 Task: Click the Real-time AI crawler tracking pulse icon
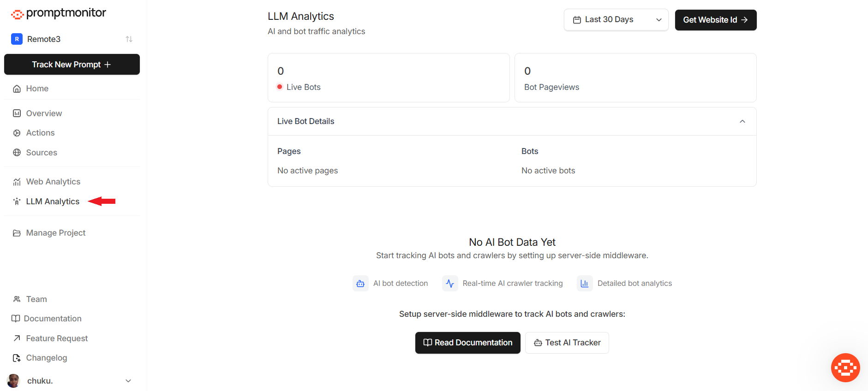(450, 284)
